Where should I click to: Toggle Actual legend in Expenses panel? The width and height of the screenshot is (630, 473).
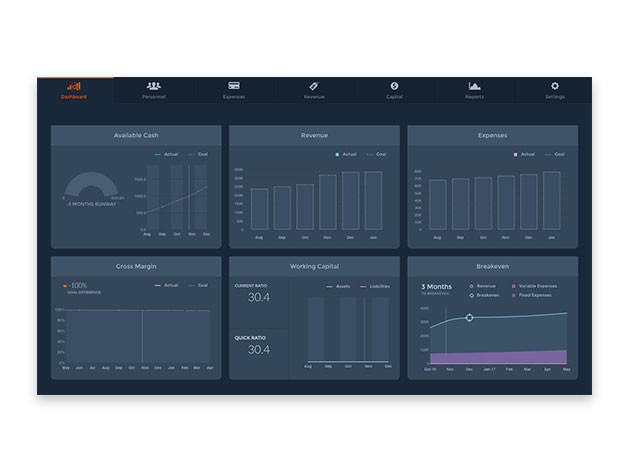(524, 154)
